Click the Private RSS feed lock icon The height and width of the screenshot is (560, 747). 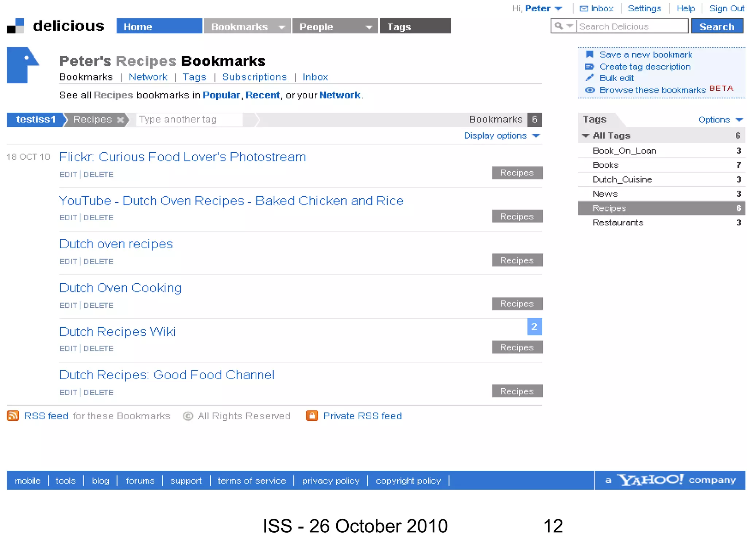[312, 416]
